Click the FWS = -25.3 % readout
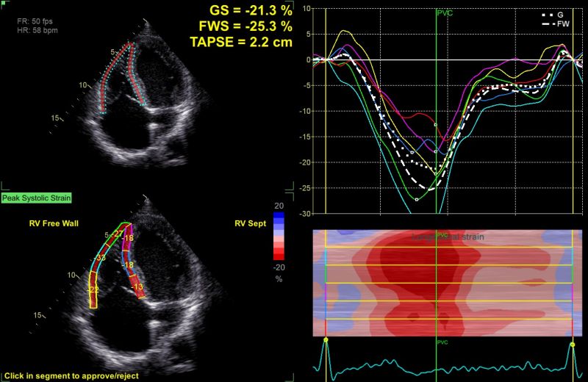 245,26
